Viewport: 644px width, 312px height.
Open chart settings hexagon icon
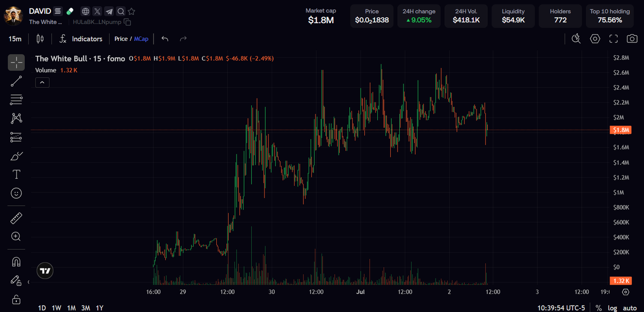595,39
